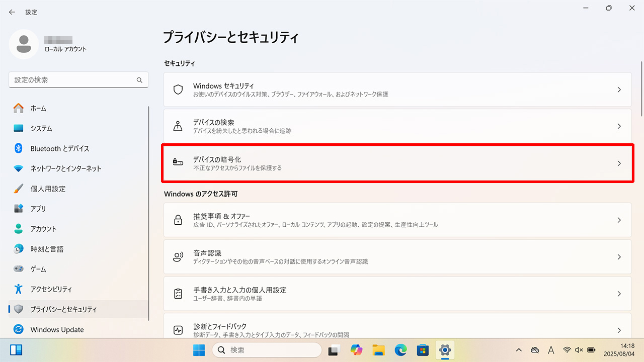Click the Wi-Fi tray icon on taskbar
This screenshot has width=644, height=362.
567,349
